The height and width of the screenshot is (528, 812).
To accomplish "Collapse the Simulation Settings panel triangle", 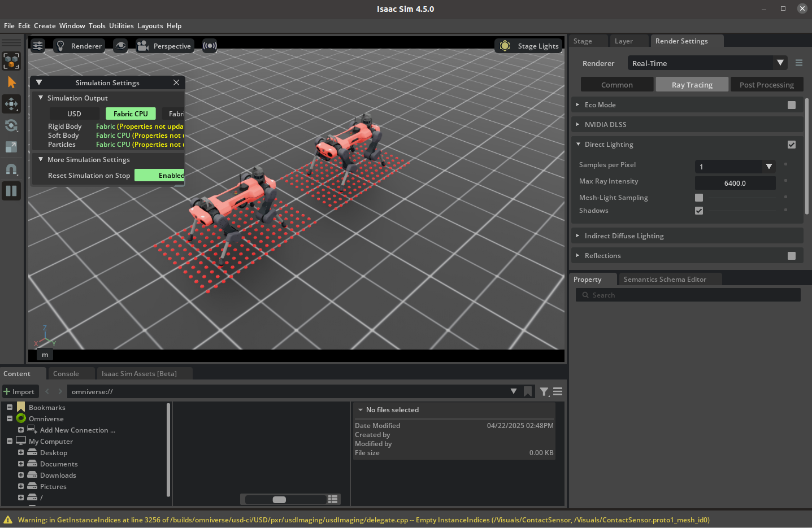I will tap(39, 82).
